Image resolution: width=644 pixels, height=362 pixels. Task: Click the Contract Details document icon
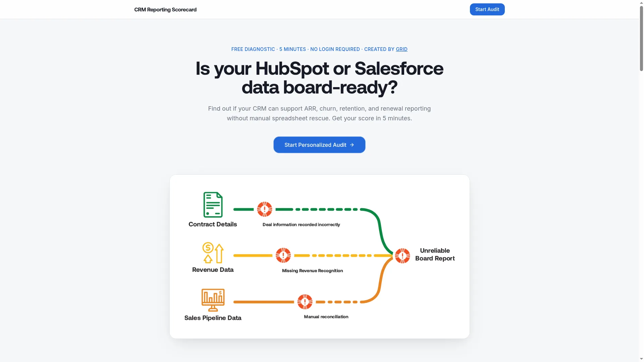(213, 205)
